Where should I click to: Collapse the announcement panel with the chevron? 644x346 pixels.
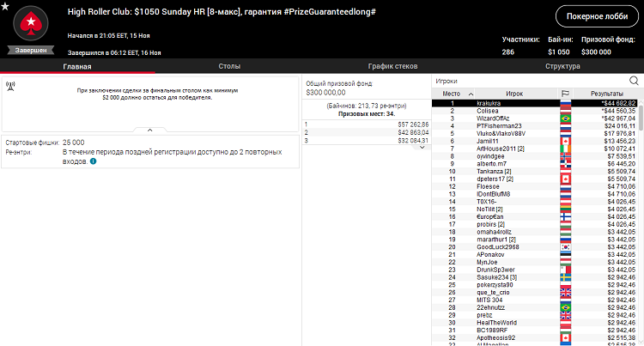pyautogui.click(x=149, y=130)
